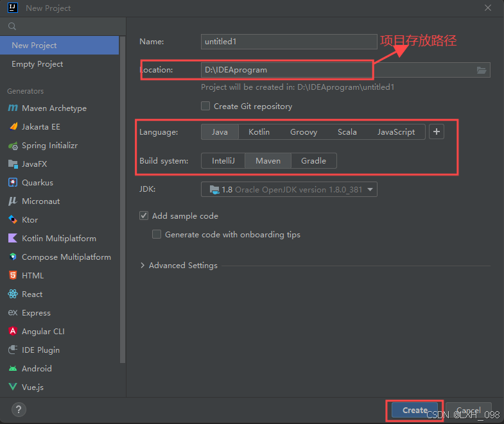Open Maven Archetype generator
The height and width of the screenshot is (424, 504).
(60, 108)
